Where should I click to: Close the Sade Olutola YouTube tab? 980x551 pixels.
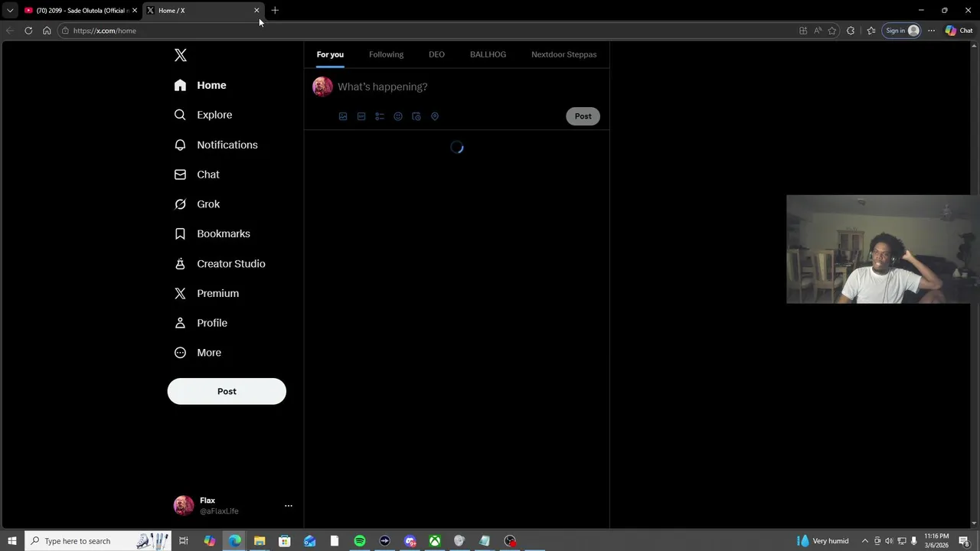point(135,11)
